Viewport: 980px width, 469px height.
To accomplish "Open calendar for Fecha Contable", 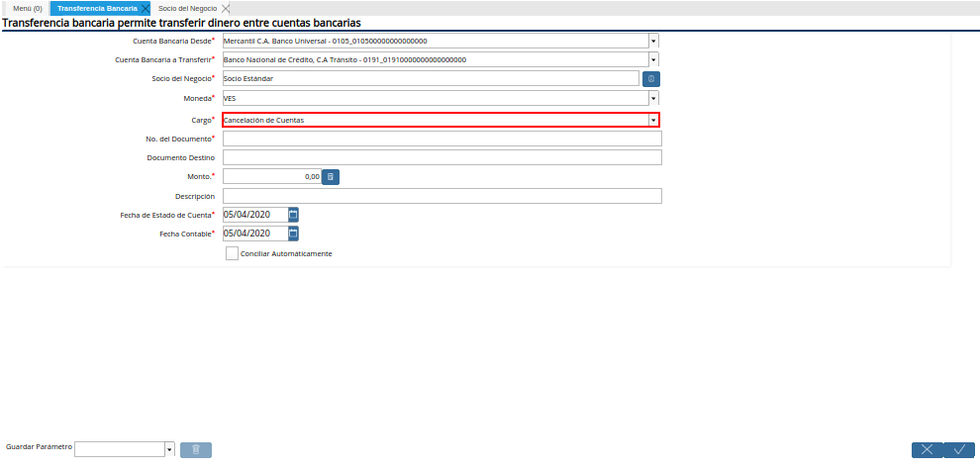I will pyautogui.click(x=293, y=234).
